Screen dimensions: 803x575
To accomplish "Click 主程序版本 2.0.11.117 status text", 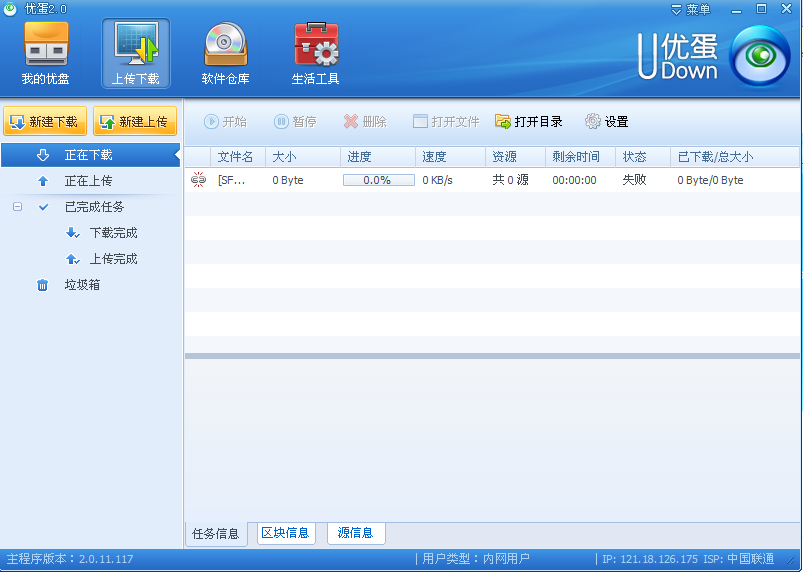I will coord(70,559).
